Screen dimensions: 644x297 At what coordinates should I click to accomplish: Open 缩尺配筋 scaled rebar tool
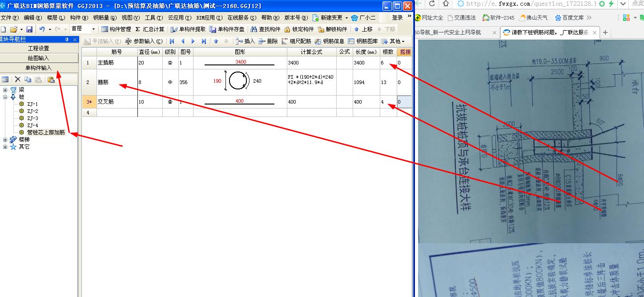click(x=297, y=41)
